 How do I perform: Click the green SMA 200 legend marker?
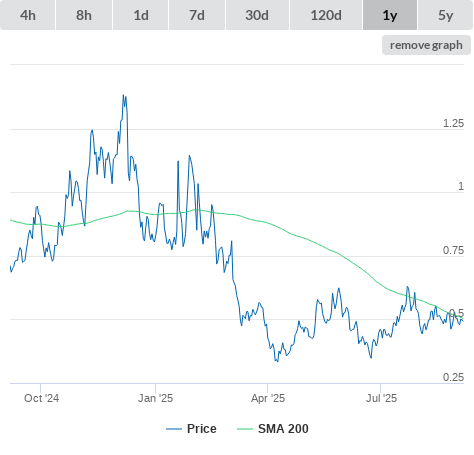(x=245, y=429)
